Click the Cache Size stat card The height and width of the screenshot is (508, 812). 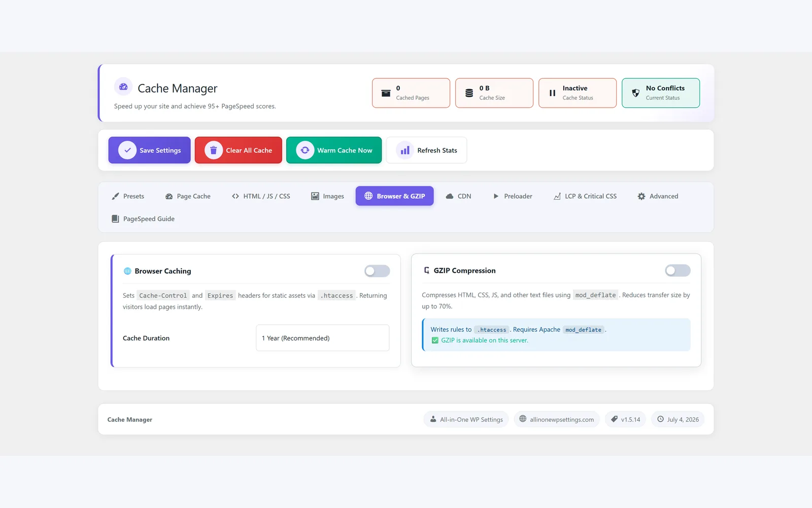pos(494,93)
